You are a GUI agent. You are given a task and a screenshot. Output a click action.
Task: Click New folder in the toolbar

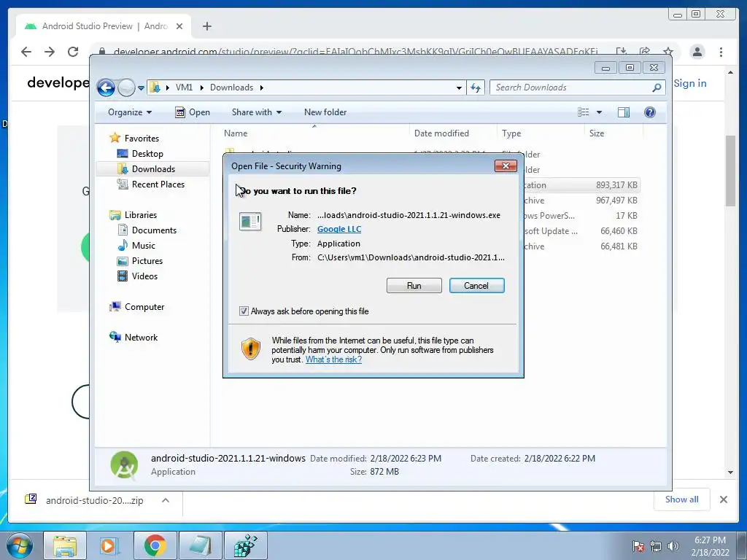[x=325, y=112]
